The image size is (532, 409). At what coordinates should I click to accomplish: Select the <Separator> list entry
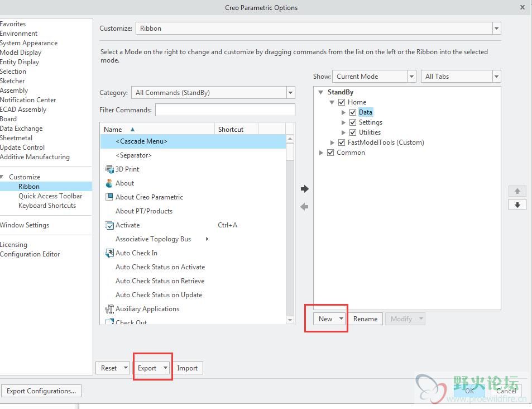[x=193, y=155]
